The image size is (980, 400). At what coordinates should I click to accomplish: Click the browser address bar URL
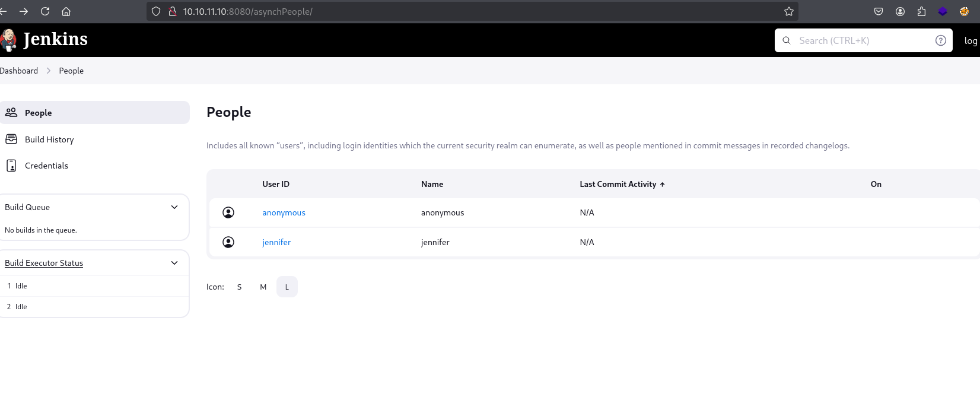tap(247, 11)
